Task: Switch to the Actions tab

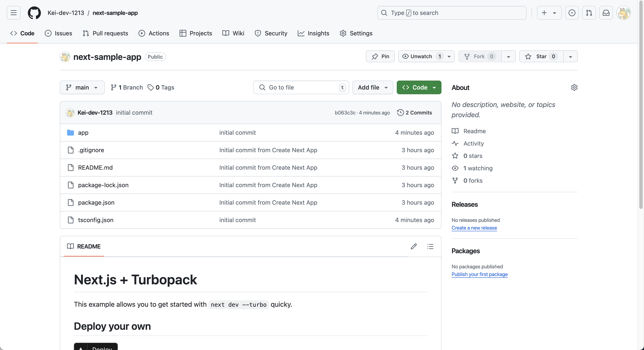Action: point(154,33)
